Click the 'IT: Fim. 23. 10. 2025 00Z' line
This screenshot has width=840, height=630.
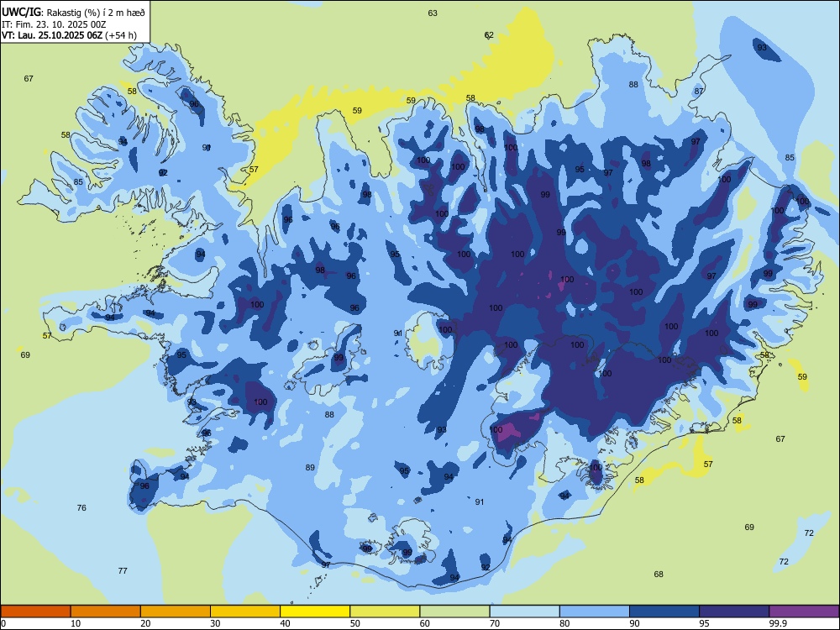(x=54, y=24)
